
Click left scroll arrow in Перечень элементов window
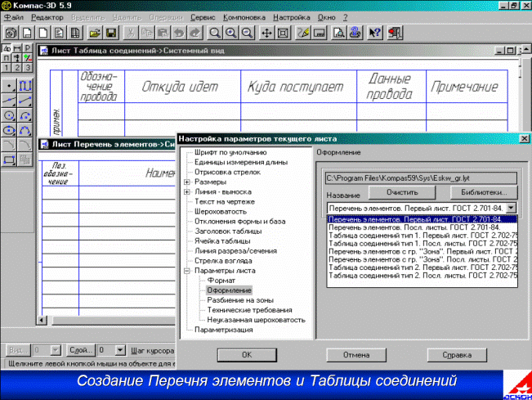(42, 320)
